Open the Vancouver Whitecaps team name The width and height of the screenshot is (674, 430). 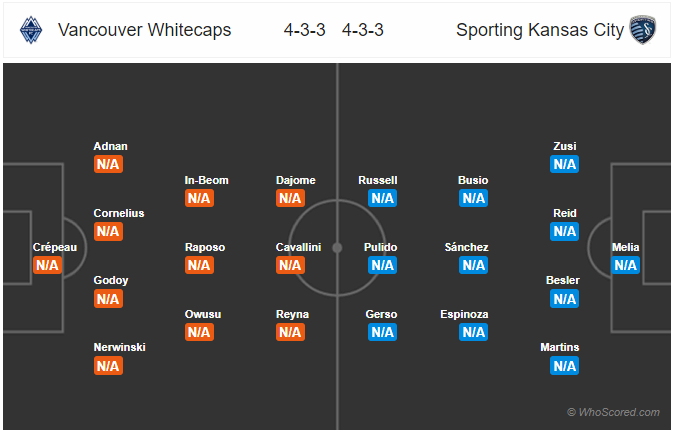coord(145,30)
